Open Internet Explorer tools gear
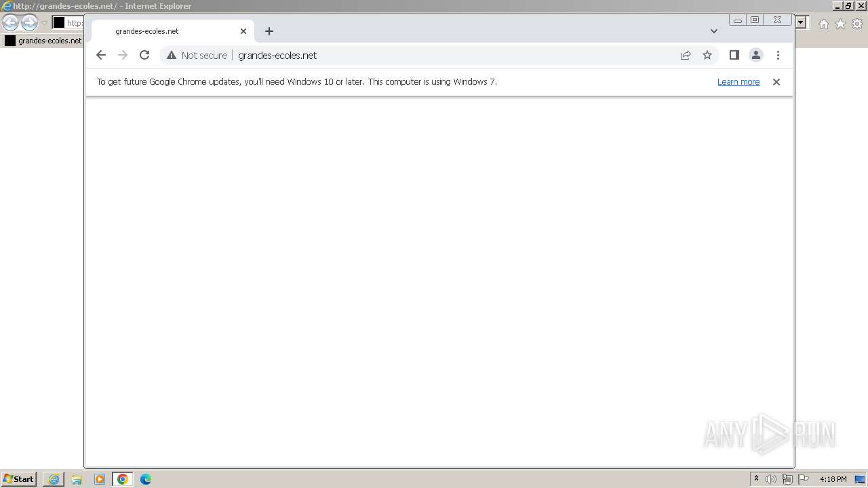Screen dimensions: 868x488 [x=857, y=24]
